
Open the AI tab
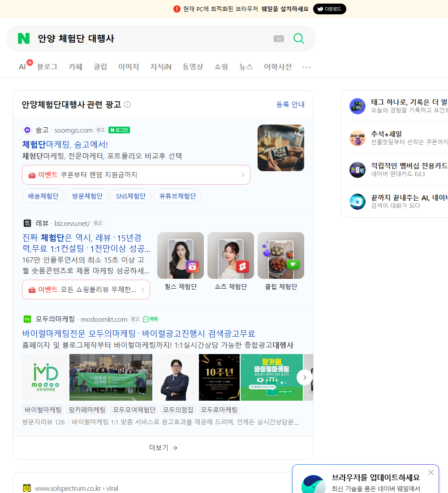click(x=22, y=67)
